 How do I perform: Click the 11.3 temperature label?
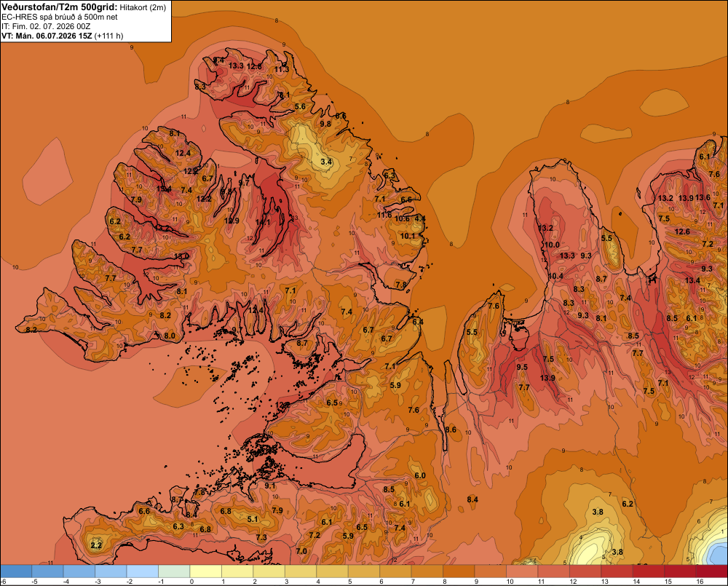(x=282, y=69)
